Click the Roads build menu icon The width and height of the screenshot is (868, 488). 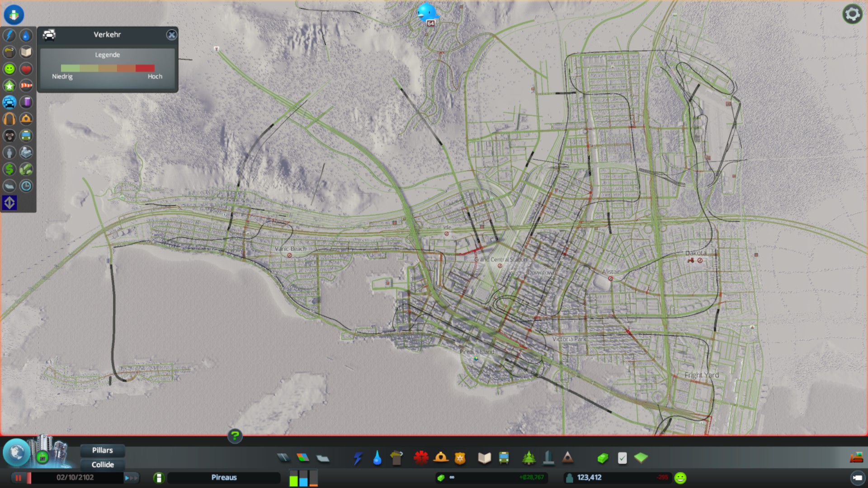click(283, 458)
